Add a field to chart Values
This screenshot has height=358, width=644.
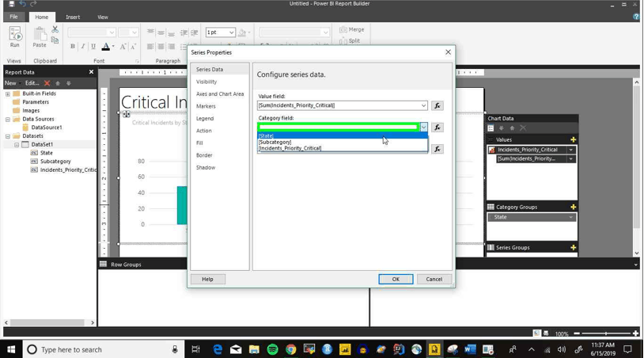click(x=573, y=139)
